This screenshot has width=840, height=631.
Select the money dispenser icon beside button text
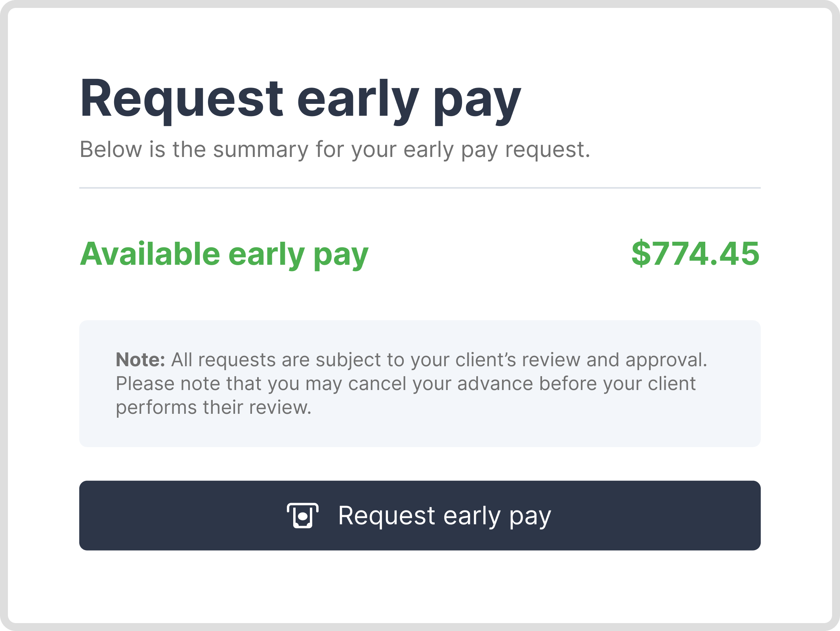click(x=303, y=515)
